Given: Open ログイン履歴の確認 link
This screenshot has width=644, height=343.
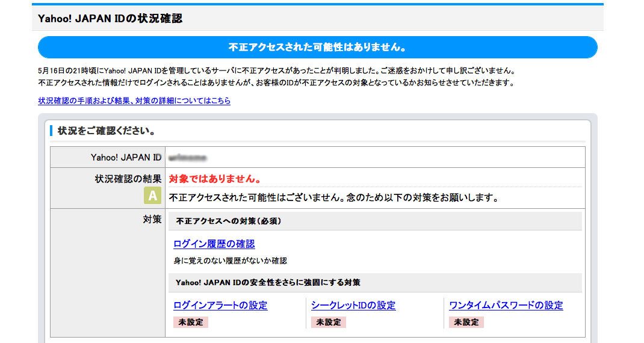Looking at the screenshot, I should point(214,244).
